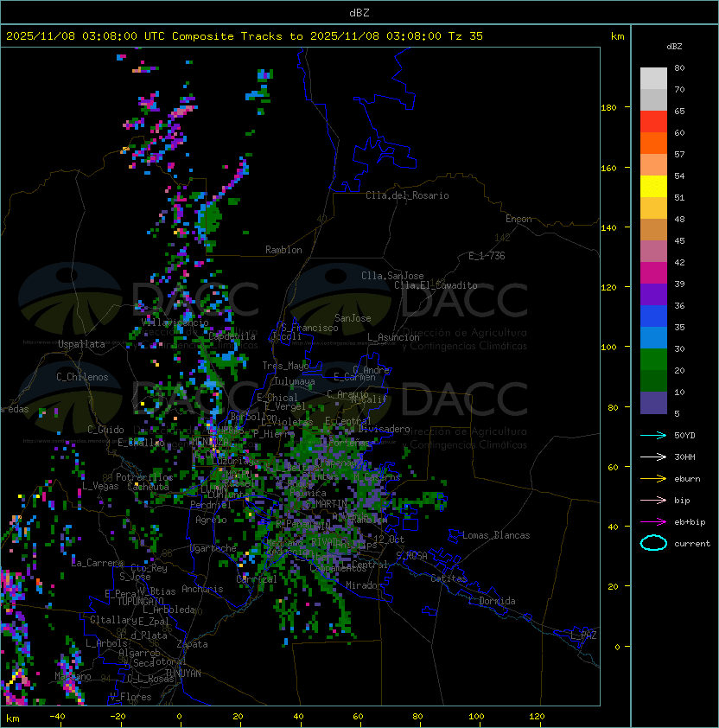719x728 pixels.
Task: Click the 'Lomas_Blancas' map label
Action: [x=496, y=535]
